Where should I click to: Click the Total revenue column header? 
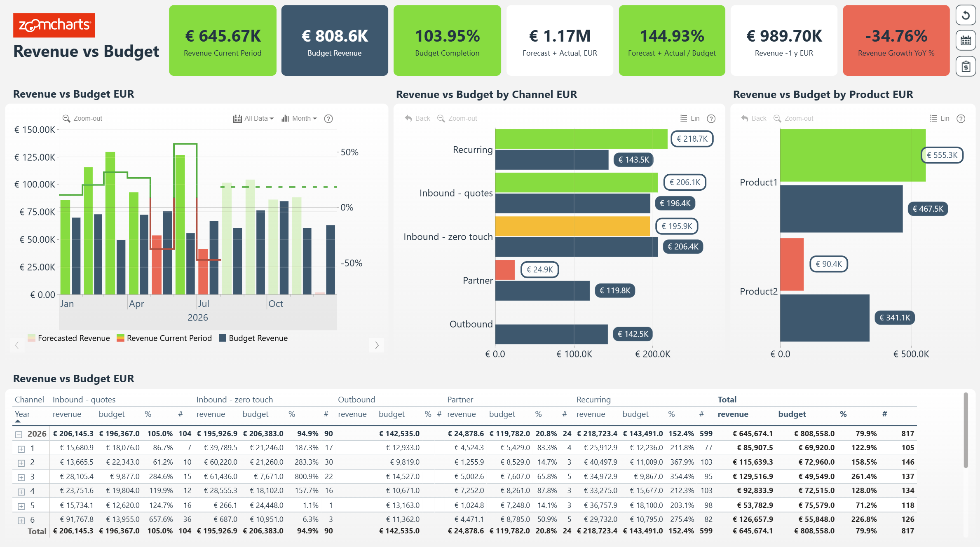pos(733,414)
